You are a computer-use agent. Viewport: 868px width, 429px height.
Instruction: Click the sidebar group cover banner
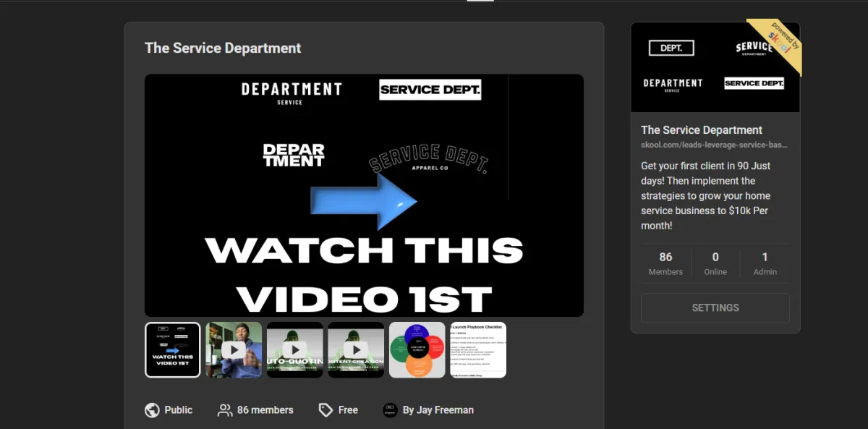(x=715, y=67)
